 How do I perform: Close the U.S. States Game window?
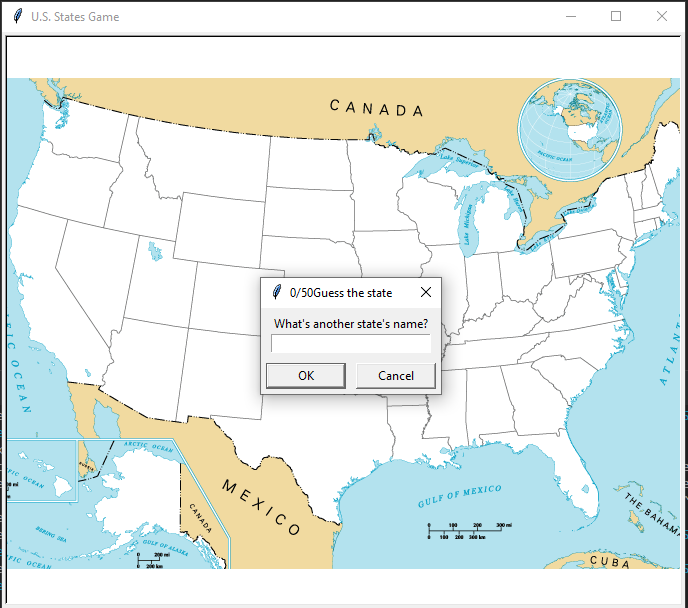click(x=662, y=16)
